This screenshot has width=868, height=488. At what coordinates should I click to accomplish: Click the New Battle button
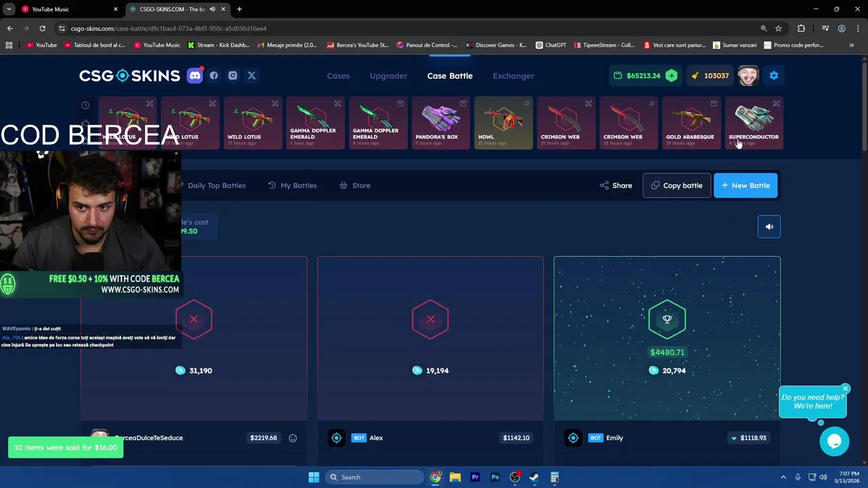(x=746, y=186)
